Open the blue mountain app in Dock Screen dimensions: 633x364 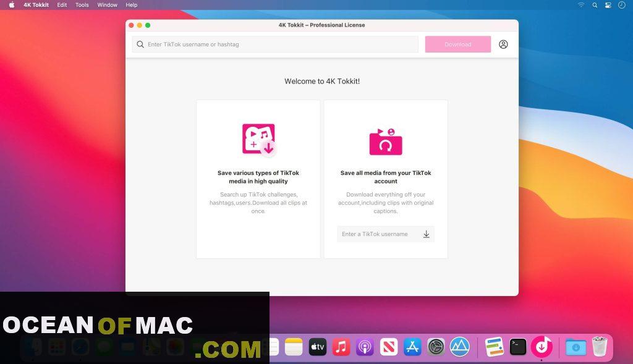pos(460,347)
